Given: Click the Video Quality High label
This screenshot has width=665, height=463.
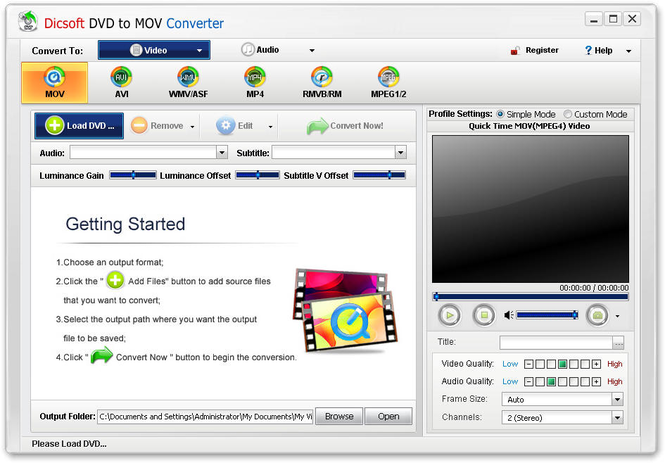Looking at the screenshot, I should (615, 364).
